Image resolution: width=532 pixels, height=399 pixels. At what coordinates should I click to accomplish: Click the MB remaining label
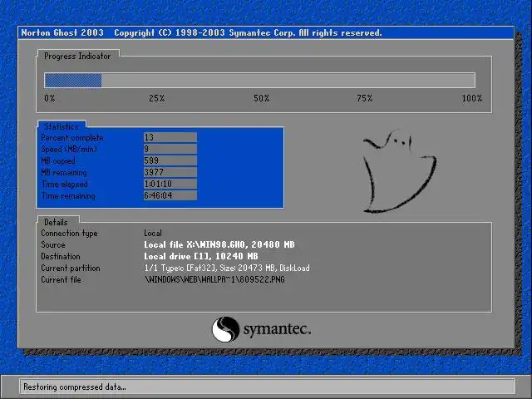coord(64,172)
